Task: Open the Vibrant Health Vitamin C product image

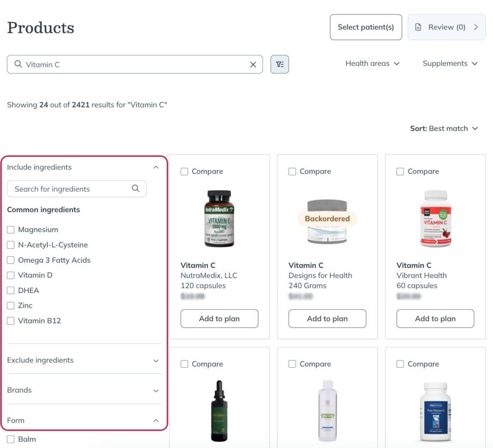Action: (x=435, y=218)
